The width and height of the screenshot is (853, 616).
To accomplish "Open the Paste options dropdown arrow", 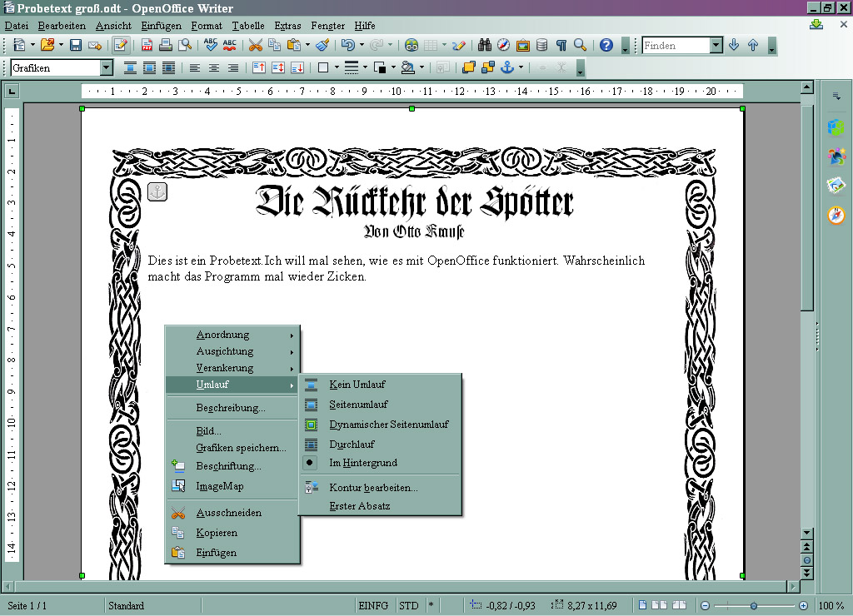I will tap(306, 46).
